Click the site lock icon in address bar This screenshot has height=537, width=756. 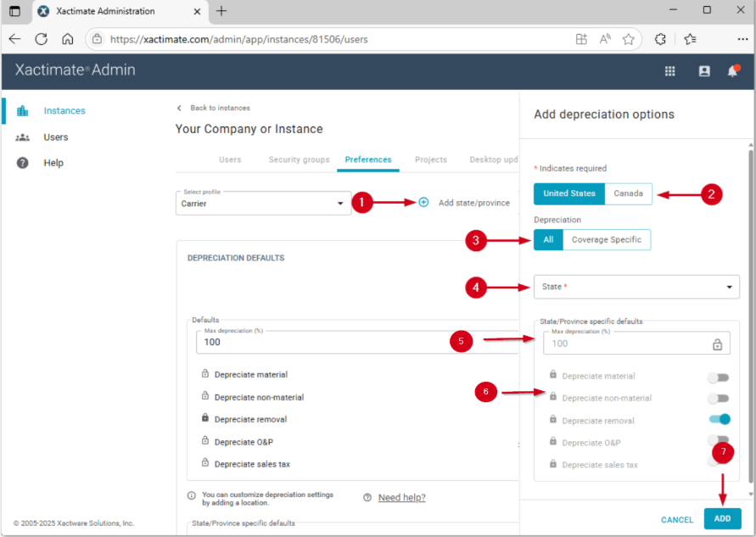(x=98, y=39)
